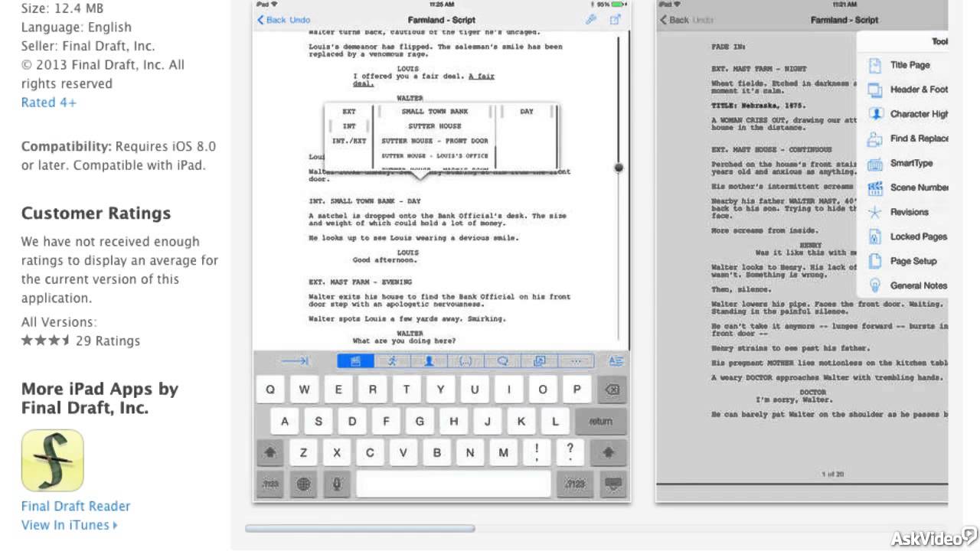The image size is (980, 551).
Task: Tap the share/export icon in first screenshot
Action: coord(615,20)
